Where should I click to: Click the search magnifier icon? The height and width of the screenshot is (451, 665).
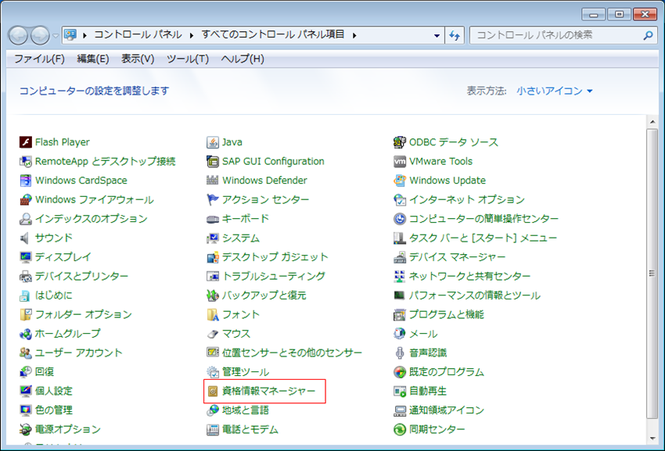pyautogui.click(x=648, y=35)
